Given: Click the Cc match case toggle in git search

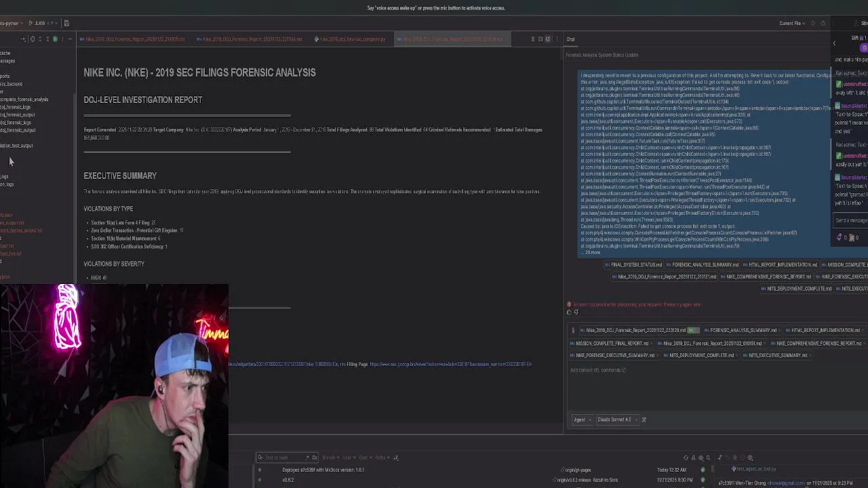Looking at the screenshot, I should (315, 457).
